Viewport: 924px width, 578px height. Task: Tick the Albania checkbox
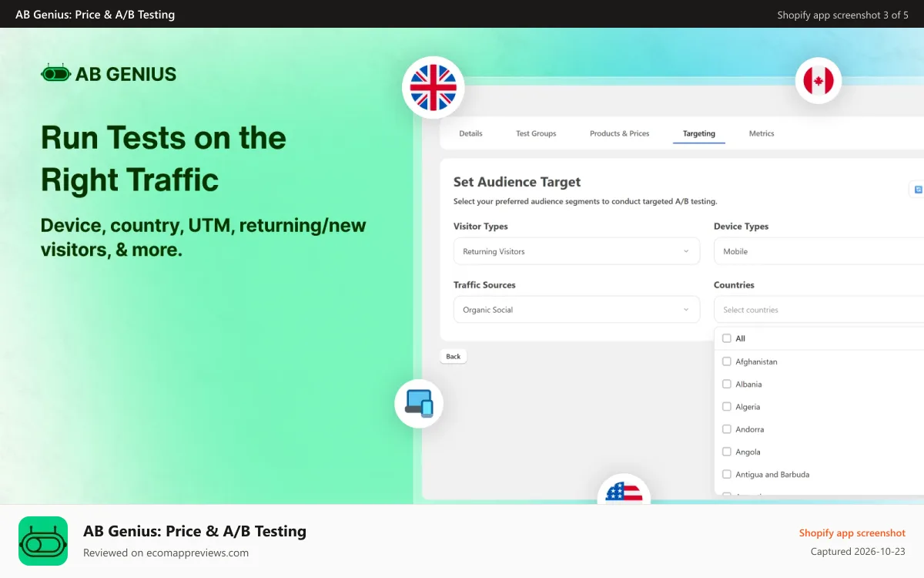(726, 384)
